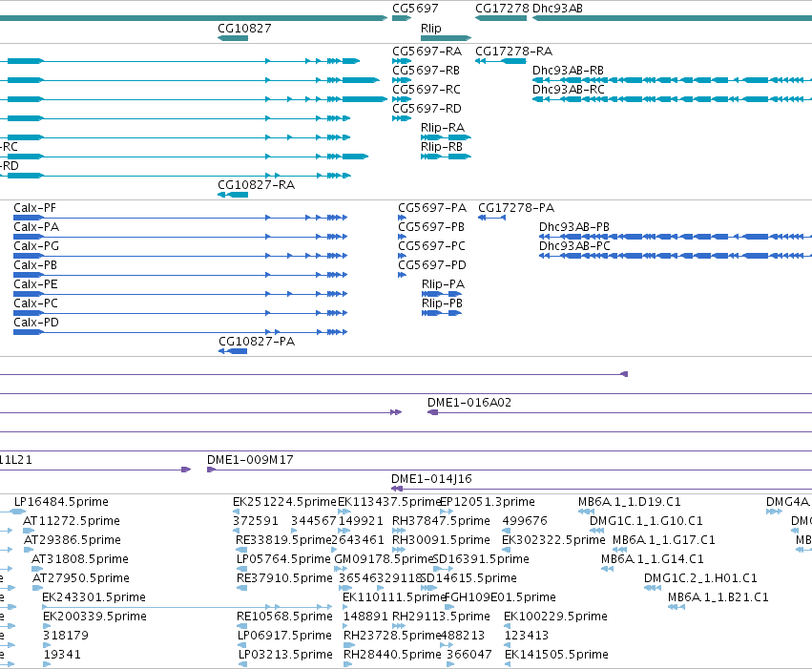
Task: Select protein Calx-PB
Action: point(35,265)
